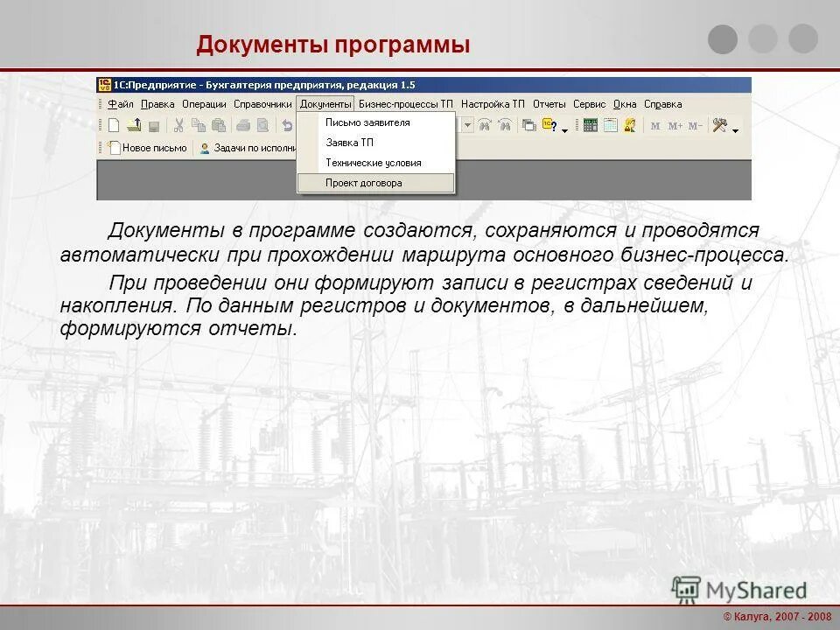
Task: Cut the selection with the scissors icon
Action: pyautogui.click(x=178, y=127)
